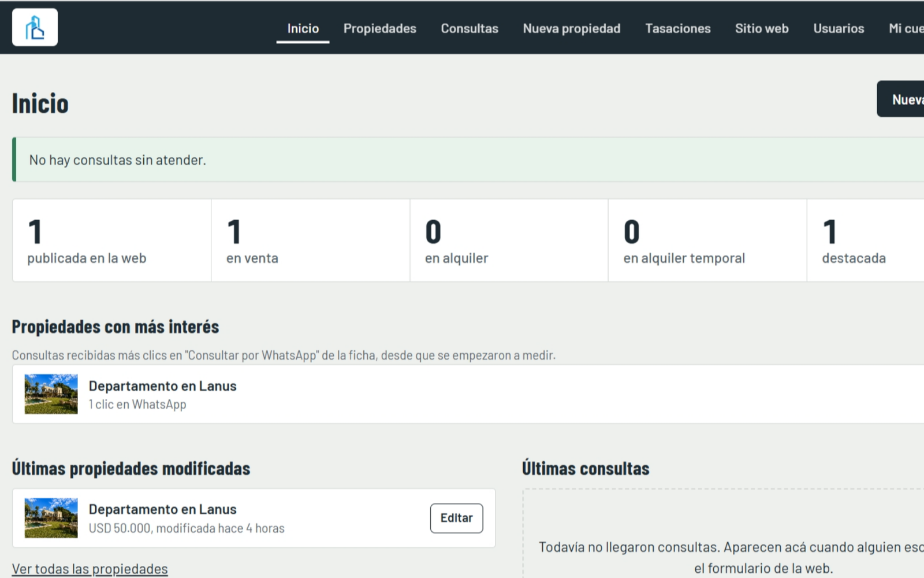Open thumbnail in Propiedades con más interés
Image resolution: width=924 pixels, height=578 pixels.
click(x=51, y=394)
